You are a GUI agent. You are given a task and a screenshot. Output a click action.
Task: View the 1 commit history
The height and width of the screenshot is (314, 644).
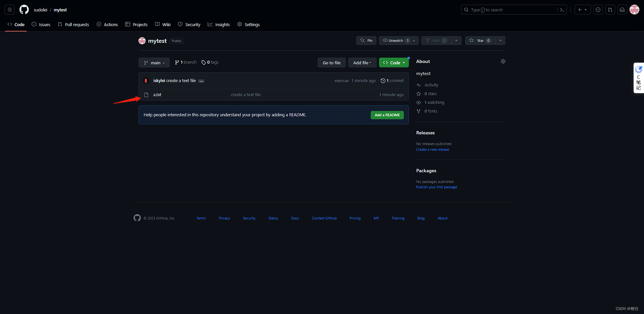tap(392, 81)
